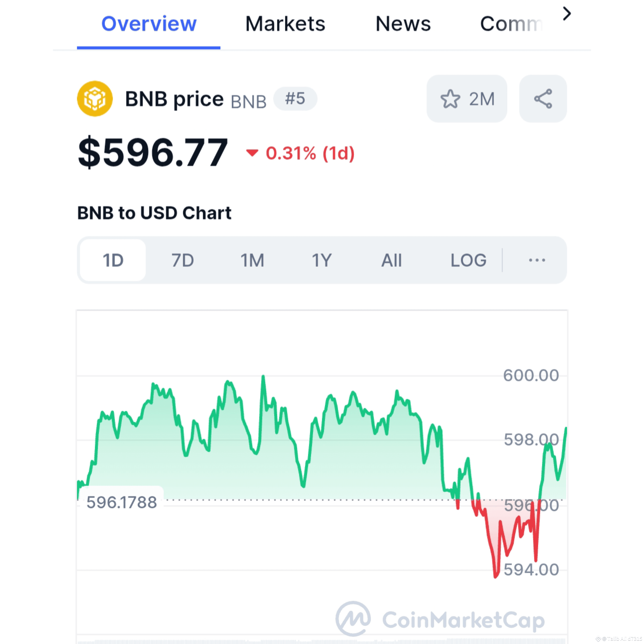Click the chart's peak near 600.00
644x644 pixels.
tap(263, 377)
